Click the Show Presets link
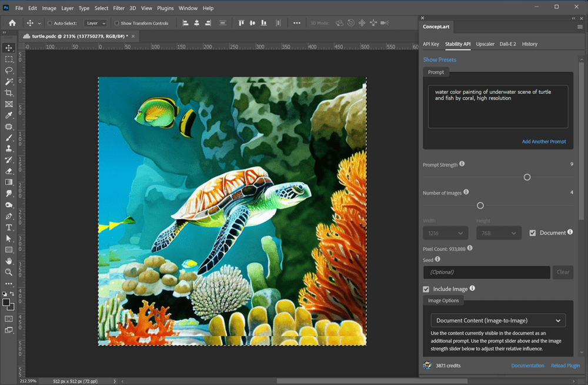588x385 pixels. pyautogui.click(x=439, y=59)
